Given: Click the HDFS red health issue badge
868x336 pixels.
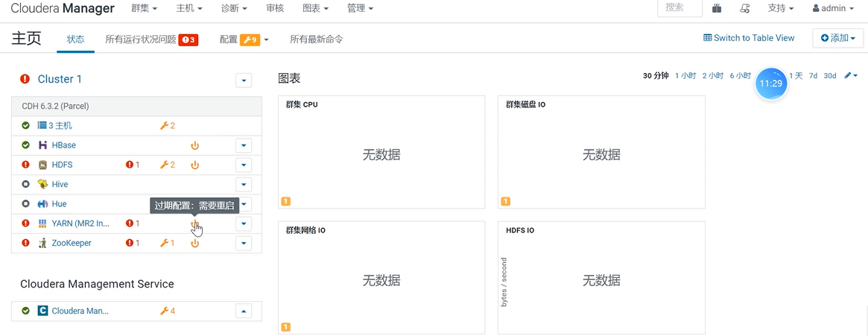Looking at the screenshot, I should 133,165.
